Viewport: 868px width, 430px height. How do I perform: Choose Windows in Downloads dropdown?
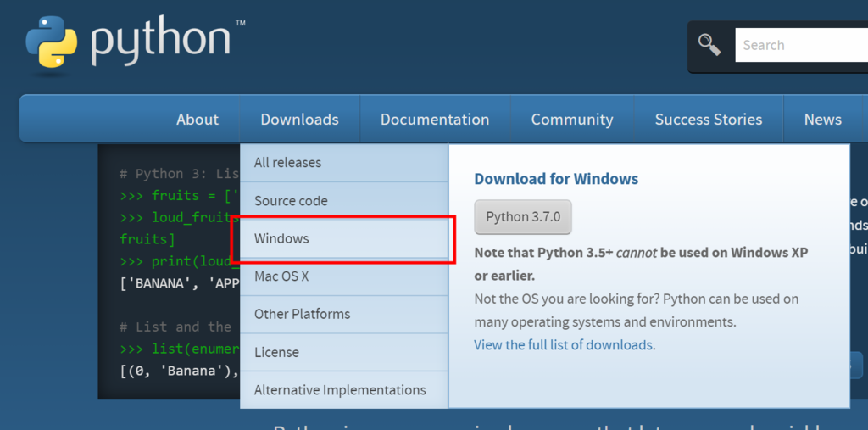pos(344,239)
